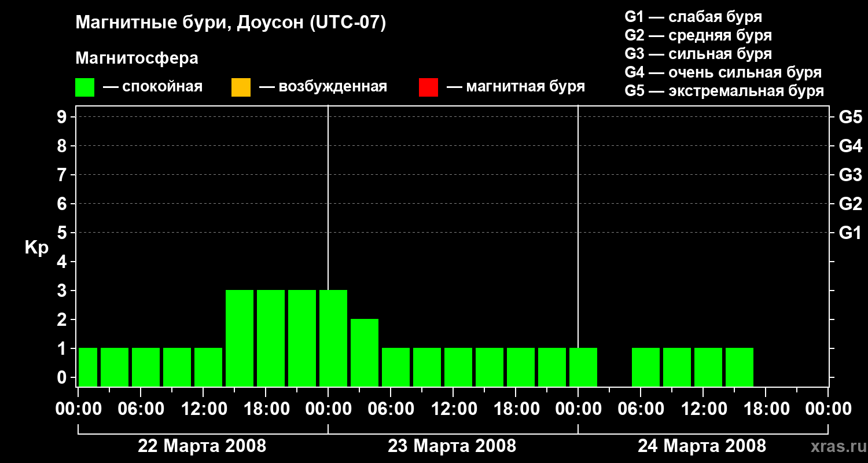Click the "— магнитная буря" legend label
This screenshot has height=463, width=868.
[x=516, y=87]
